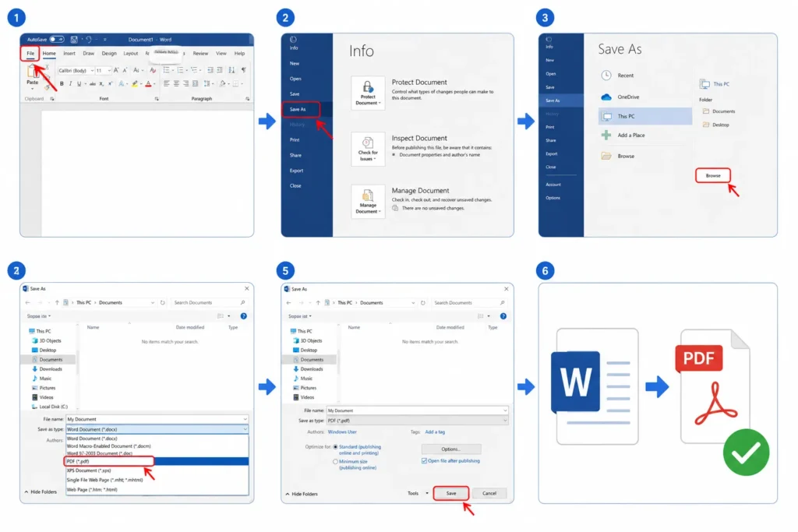Select the Standard (publishing online and printing) radio button

(x=335, y=446)
